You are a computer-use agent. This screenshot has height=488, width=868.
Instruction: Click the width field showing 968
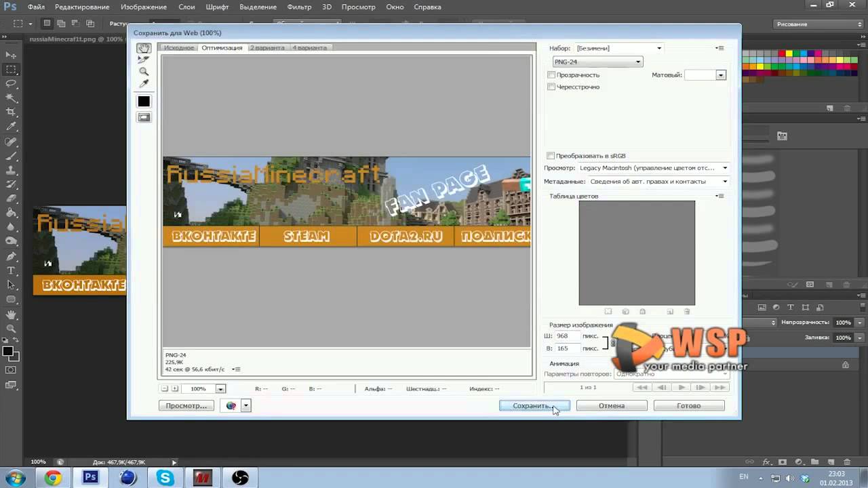point(567,336)
